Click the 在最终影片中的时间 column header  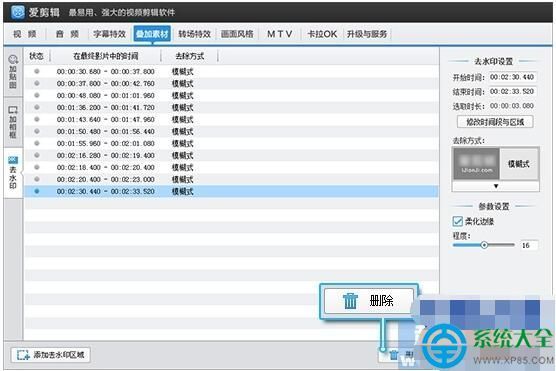(x=106, y=56)
